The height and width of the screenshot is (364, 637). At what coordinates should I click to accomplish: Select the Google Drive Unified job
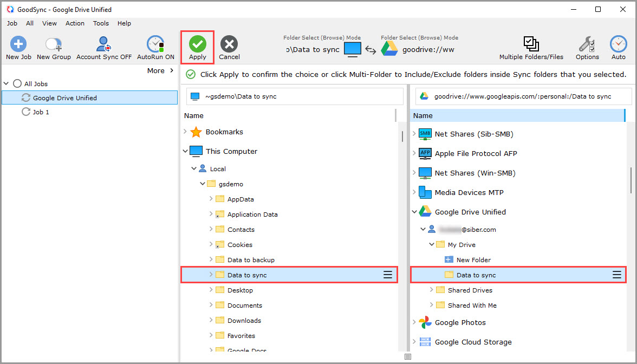tap(90, 97)
